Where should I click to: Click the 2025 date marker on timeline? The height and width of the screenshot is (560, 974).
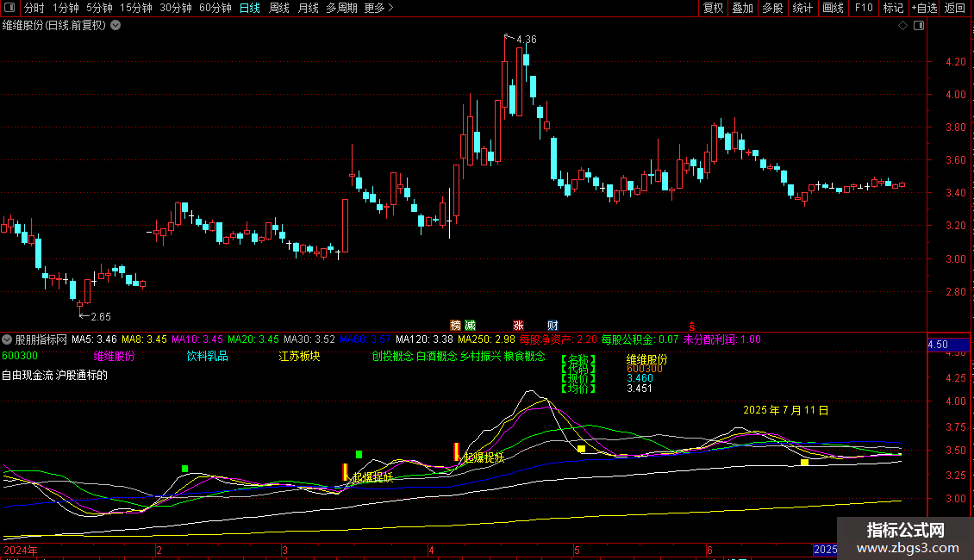pyautogui.click(x=826, y=550)
